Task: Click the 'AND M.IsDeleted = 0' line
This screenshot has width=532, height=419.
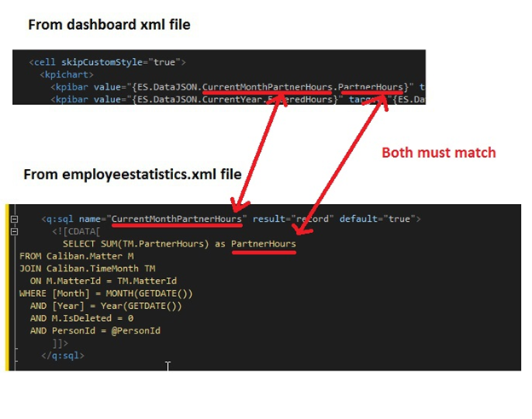Action: [78, 317]
